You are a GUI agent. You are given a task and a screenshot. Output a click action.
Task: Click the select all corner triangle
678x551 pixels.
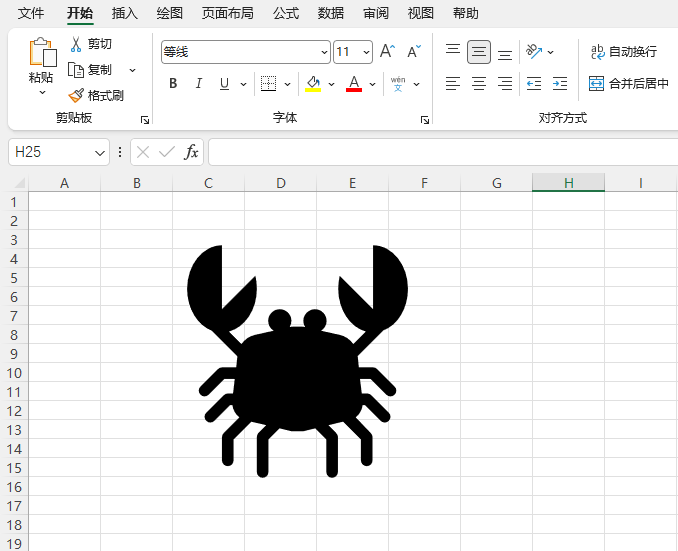[x=19, y=183]
